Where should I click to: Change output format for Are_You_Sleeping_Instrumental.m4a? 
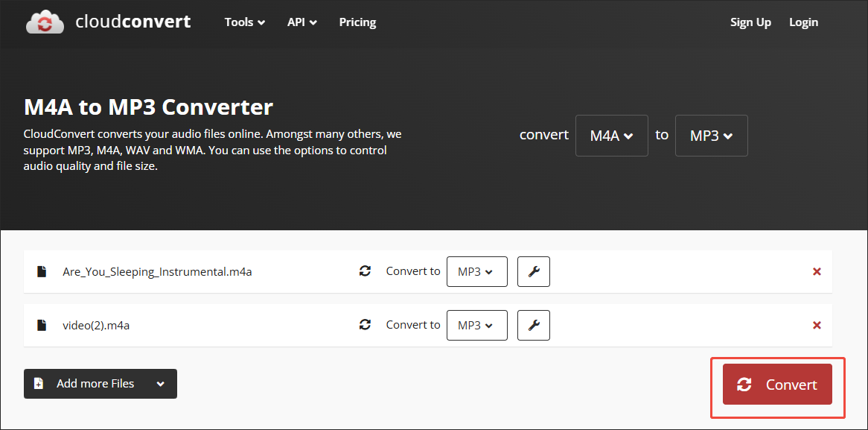(x=477, y=271)
